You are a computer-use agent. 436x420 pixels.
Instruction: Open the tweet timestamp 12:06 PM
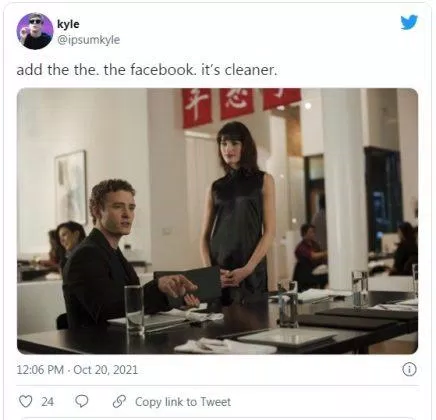pos(40,370)
